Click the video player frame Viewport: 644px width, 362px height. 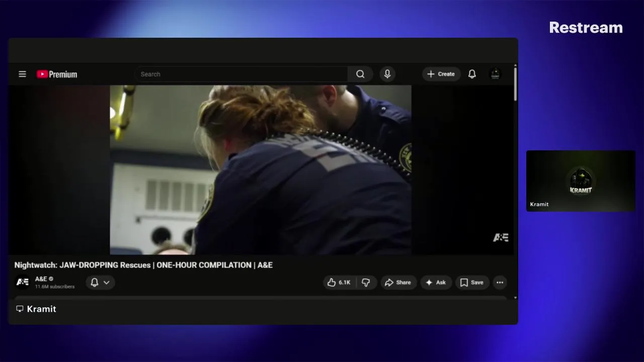point(261,169)
